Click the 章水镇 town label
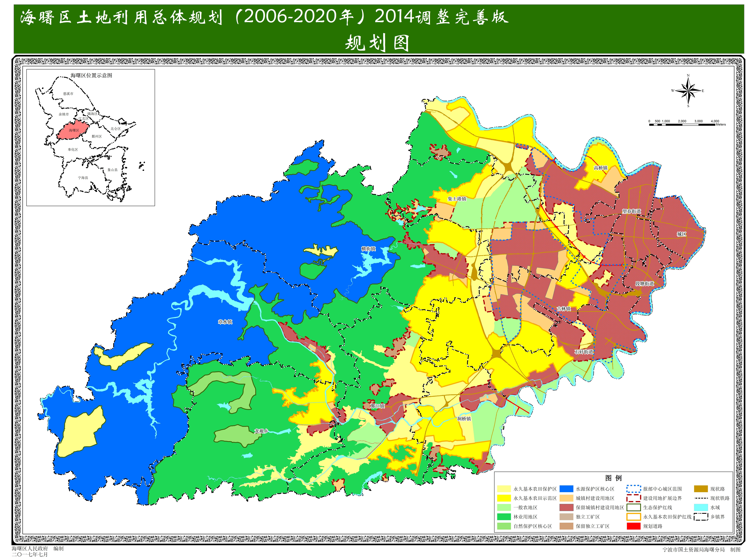This screenshot has height=559, width=756. pyautogui.click(x=225, y=322)
